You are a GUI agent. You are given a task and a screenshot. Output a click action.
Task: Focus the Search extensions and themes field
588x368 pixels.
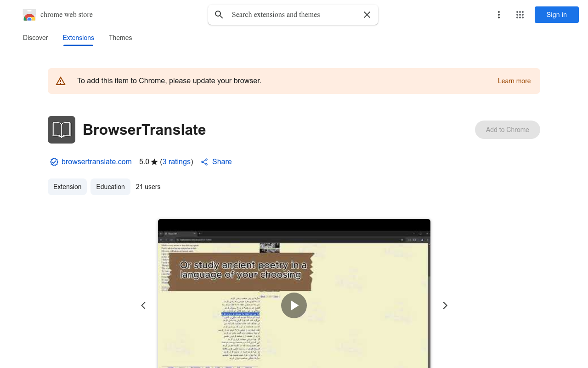pyautogui.click(x=293, y=15)
